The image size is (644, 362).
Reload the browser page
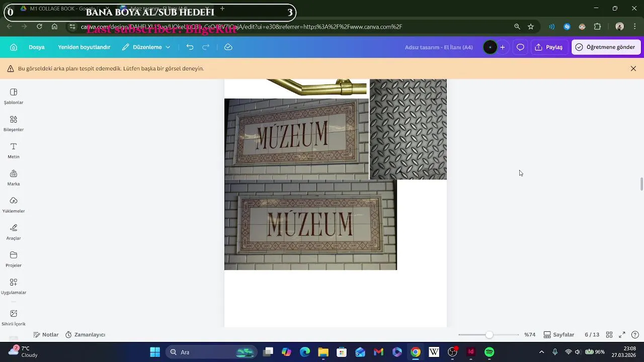[39, 27]
